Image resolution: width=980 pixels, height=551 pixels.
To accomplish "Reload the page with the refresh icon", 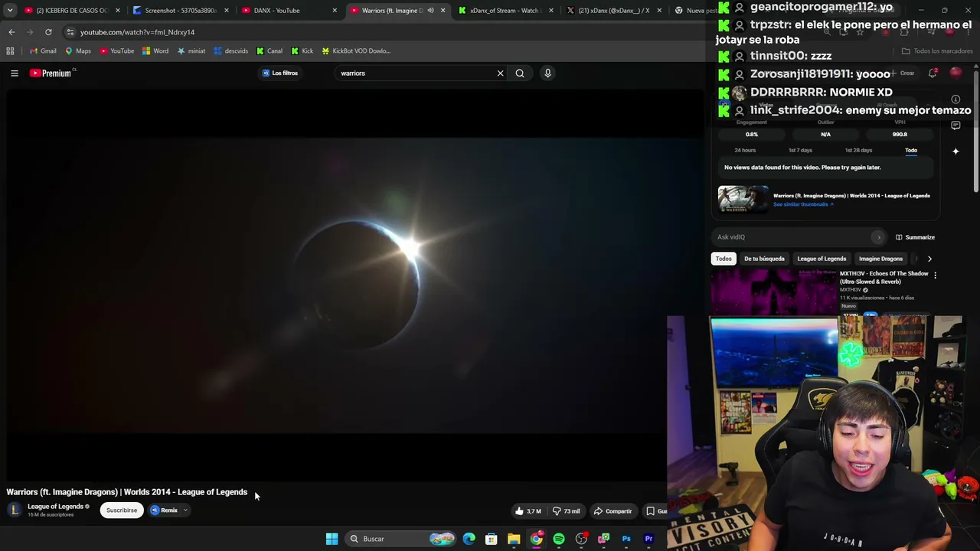I will tap(48, 32).
